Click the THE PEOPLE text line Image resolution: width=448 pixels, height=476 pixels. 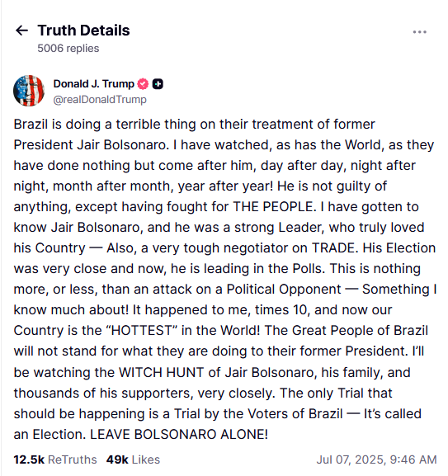click(216, 207)
